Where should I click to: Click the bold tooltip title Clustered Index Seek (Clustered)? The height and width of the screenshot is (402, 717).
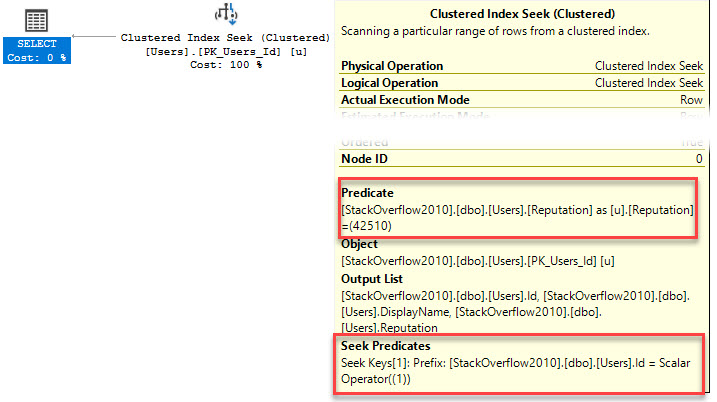tap(521, 14)
